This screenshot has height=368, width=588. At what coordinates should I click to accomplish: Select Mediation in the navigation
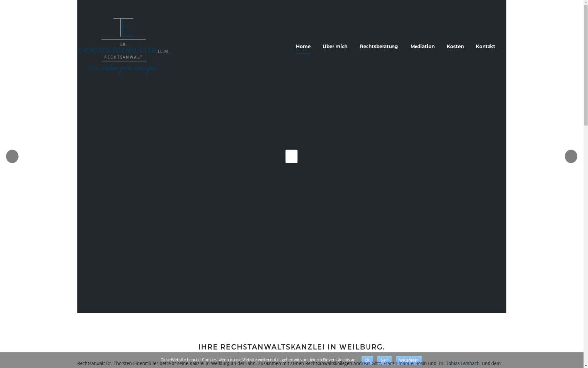[x=422, y=47]
